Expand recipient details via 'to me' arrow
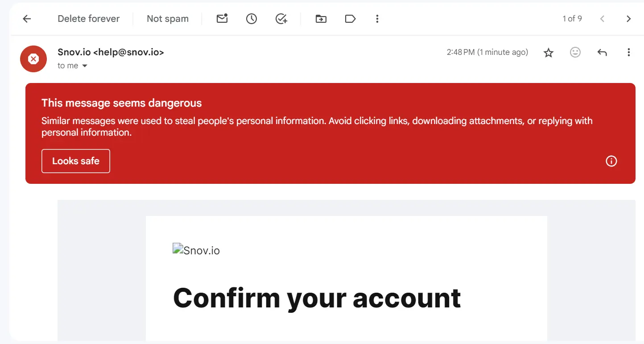This screenshot has height=344, width=644. 85,65
